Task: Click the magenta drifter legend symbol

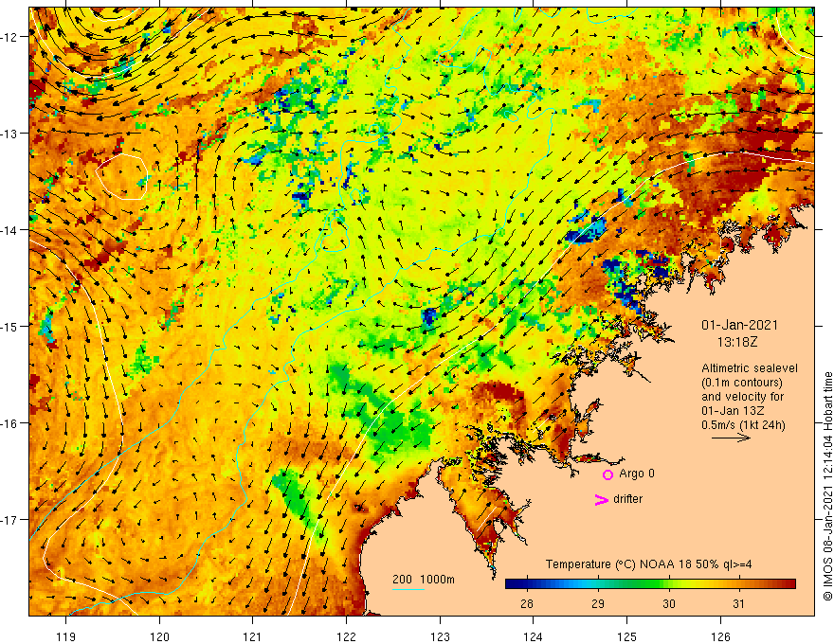Action: tap(601, 499)
